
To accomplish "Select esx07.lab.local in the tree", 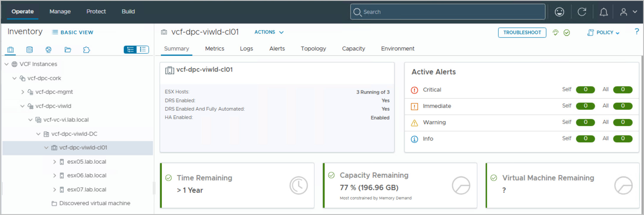I will [86, 190].
